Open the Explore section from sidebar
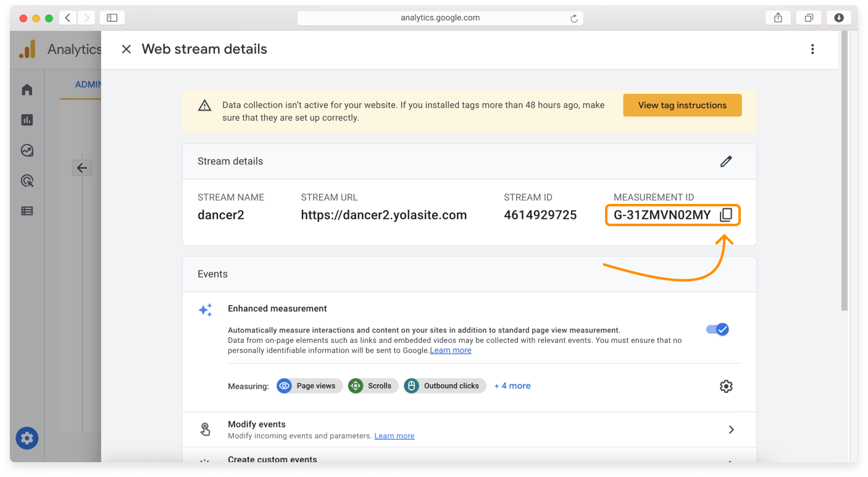Viewport: 868px width, 477px height. pos(27,150)
